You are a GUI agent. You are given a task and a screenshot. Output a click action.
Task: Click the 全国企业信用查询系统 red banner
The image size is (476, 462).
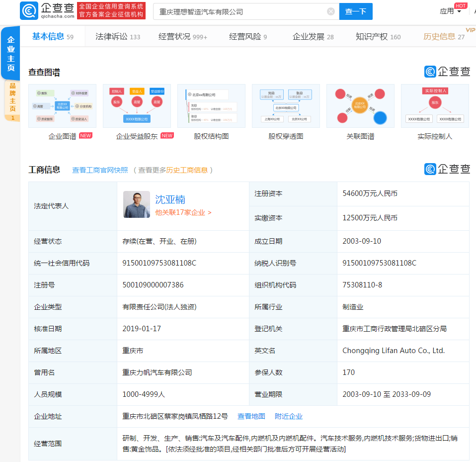111,10
